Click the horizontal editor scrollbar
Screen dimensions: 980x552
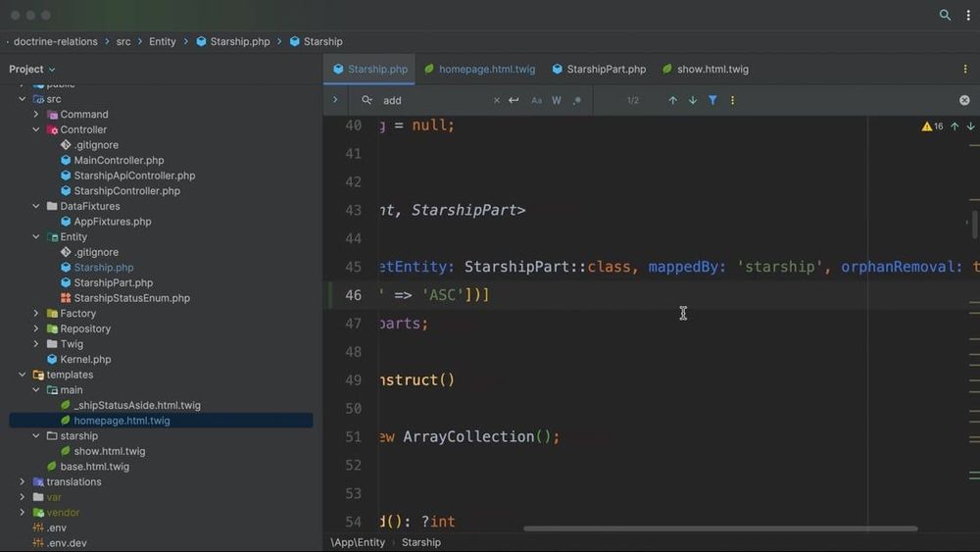point(720,528)
